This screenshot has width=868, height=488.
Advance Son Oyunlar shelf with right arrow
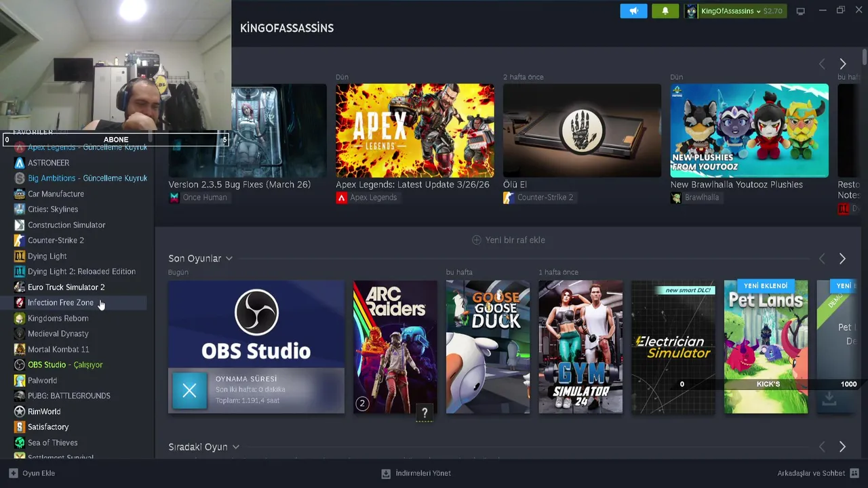click(x=842, y=258)
